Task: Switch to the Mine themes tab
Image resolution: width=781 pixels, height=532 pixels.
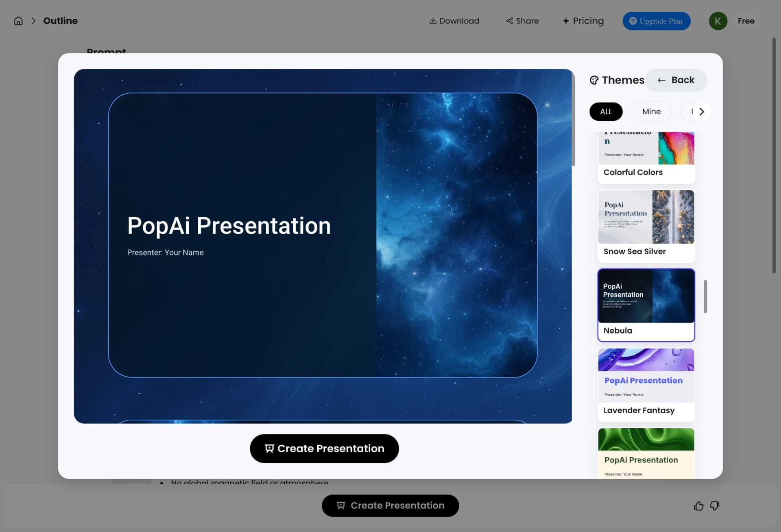Action: pos(651,111)
